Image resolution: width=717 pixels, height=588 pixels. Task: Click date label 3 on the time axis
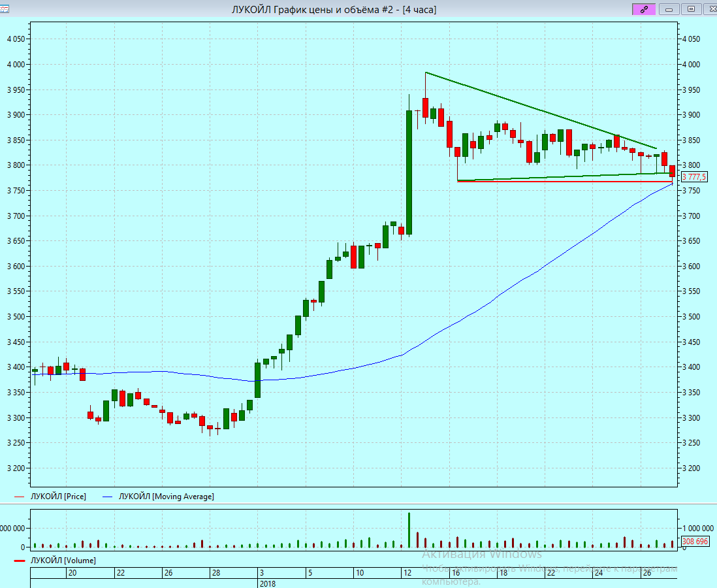(262, 573)
